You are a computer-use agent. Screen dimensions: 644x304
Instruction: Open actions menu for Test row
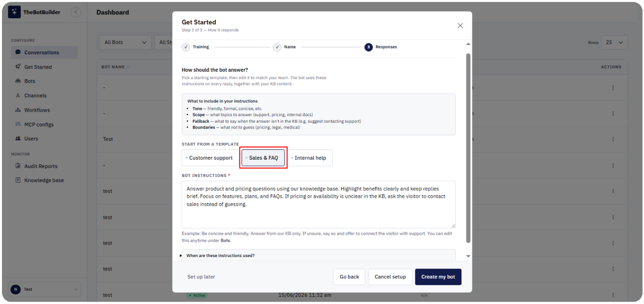[x=613, y=139]
